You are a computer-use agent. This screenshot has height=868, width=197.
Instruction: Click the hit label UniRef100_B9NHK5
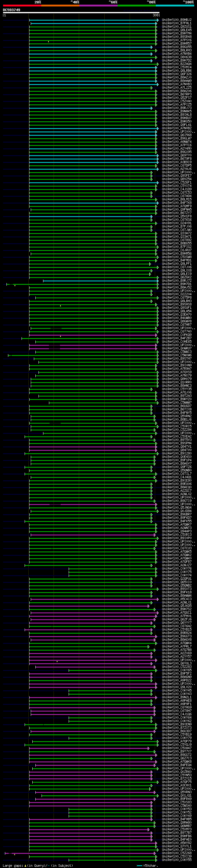[177, 111]
